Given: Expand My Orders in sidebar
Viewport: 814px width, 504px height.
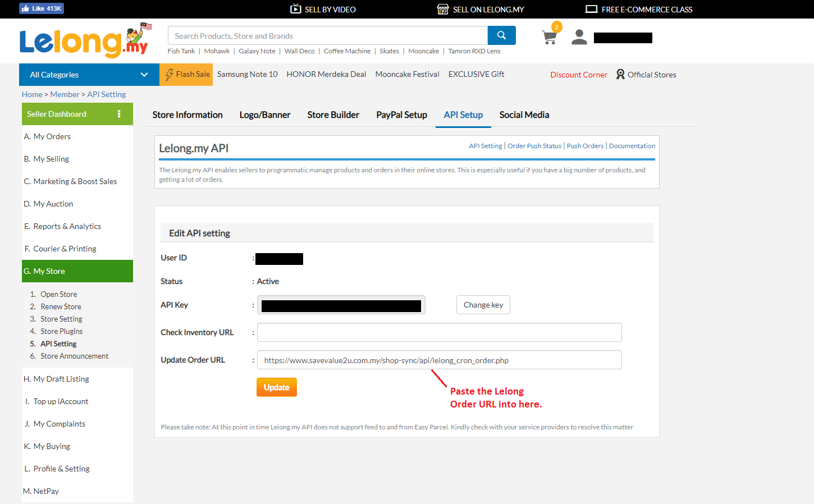Looking at the screenshot, I should 52,136.
